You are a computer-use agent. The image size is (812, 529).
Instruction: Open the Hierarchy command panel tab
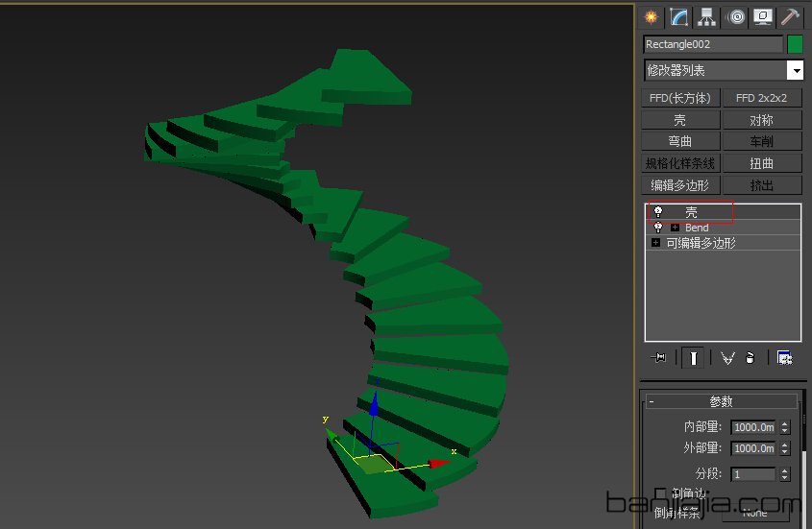pos(706,17)
